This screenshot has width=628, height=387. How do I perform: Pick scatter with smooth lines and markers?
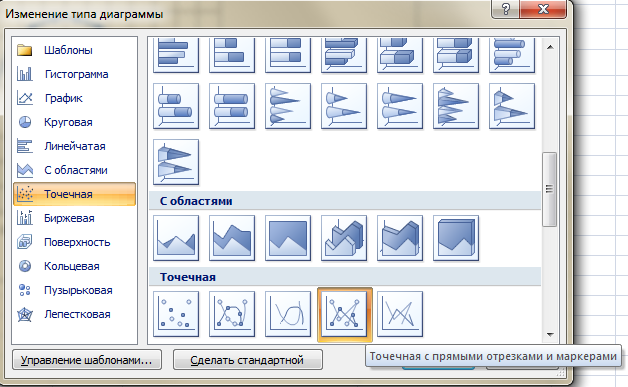(232, 314)
